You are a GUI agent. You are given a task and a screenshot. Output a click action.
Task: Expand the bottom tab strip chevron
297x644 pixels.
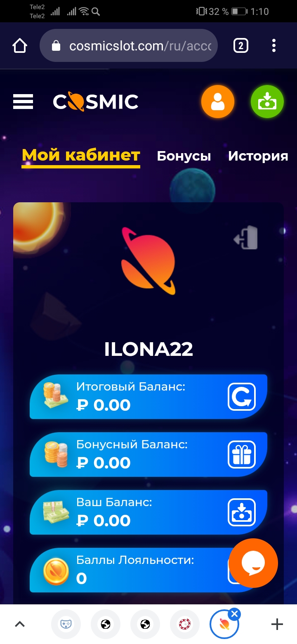point(20,624)
